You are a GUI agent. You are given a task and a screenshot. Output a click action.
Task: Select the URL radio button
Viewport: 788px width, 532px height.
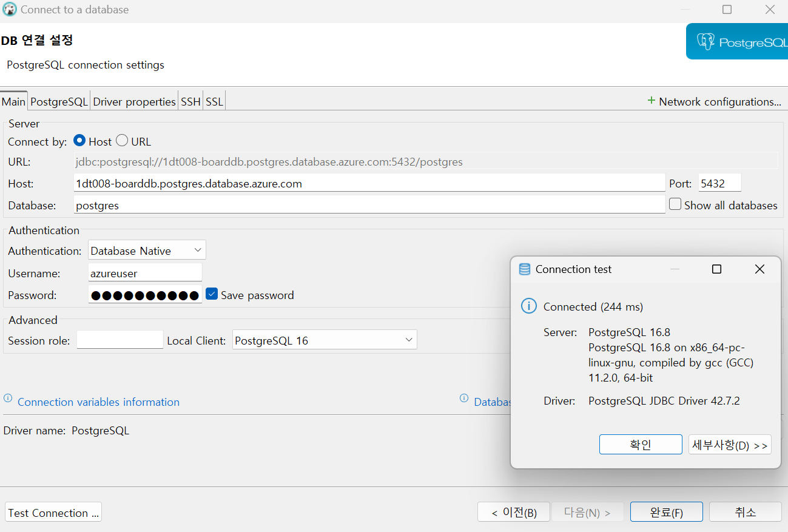click(x=122, y=141)
